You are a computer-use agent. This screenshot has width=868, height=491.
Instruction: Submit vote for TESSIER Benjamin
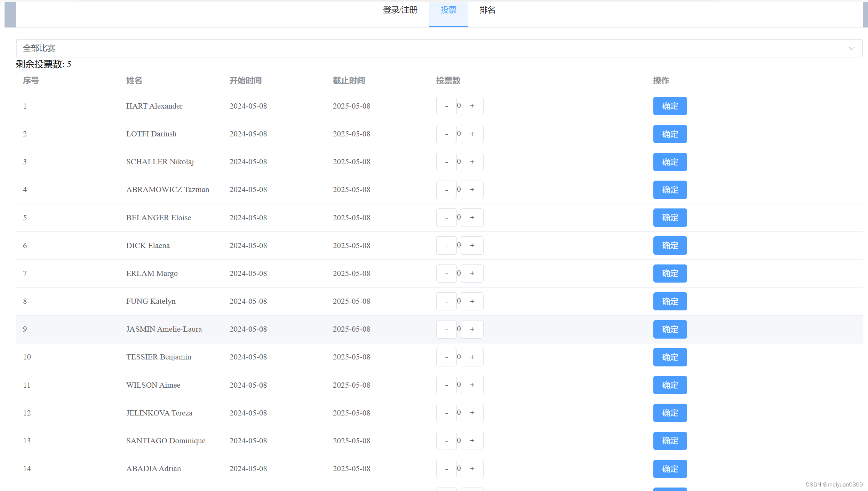pos(670,357)
